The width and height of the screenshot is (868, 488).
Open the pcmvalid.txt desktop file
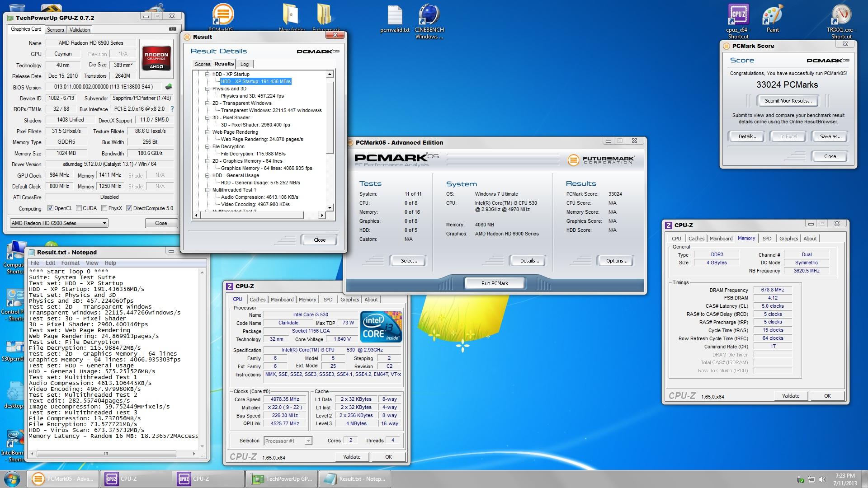pos(395,18)
